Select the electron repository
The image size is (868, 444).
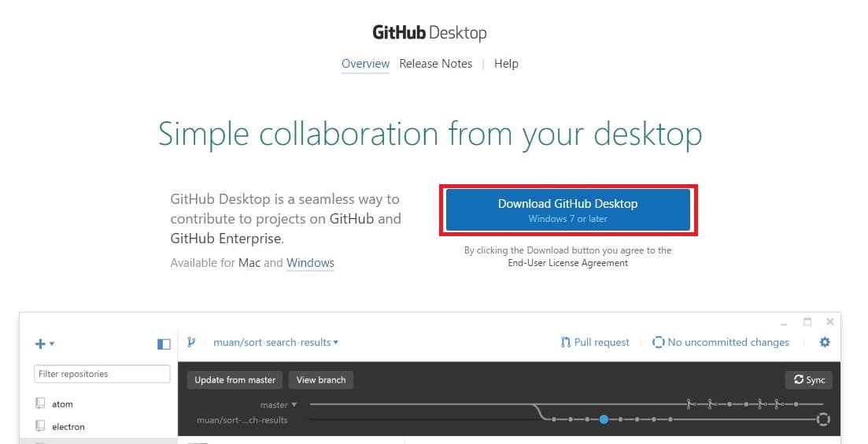coord(61,426)
